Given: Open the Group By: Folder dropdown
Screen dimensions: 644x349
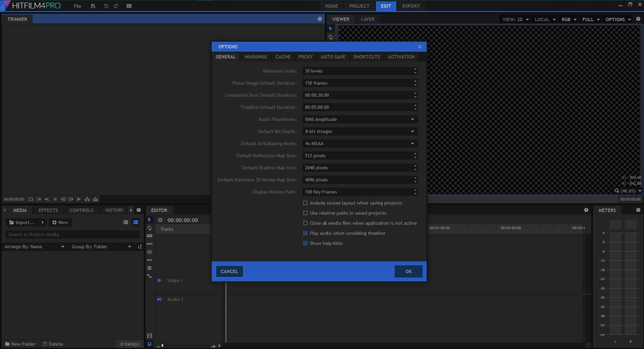Looking at the screenshot, I should 101,247.
